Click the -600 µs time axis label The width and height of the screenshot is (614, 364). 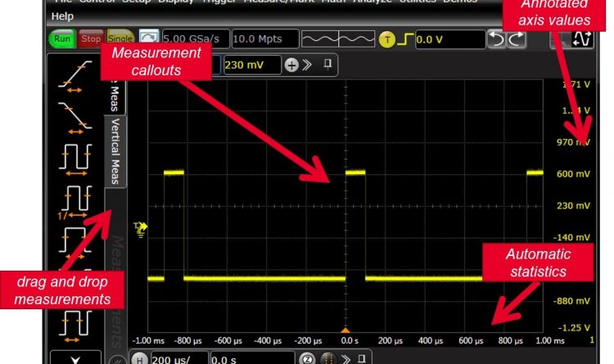[x=228, y=341]
